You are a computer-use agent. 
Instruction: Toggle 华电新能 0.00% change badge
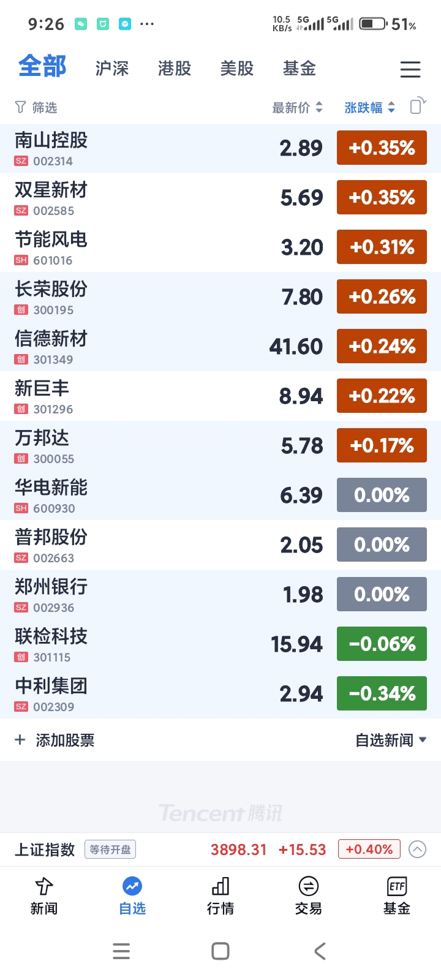click(x=382, y=495)
